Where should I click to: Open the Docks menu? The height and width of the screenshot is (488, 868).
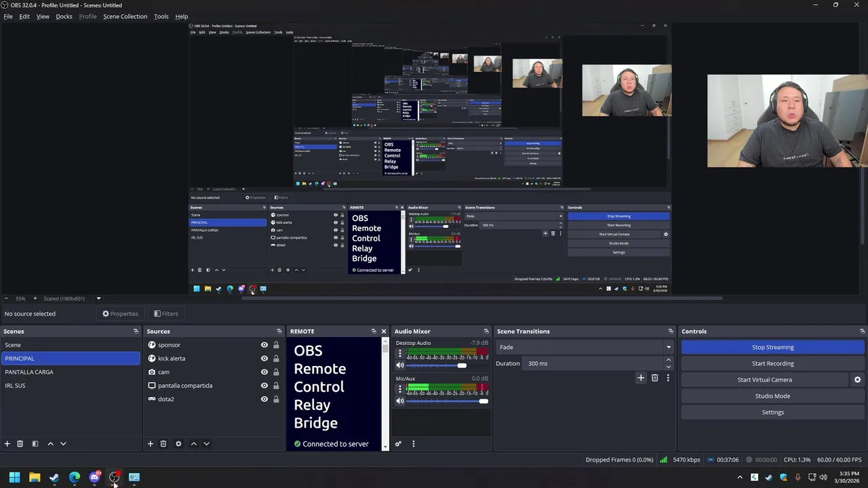pos(64,16)
